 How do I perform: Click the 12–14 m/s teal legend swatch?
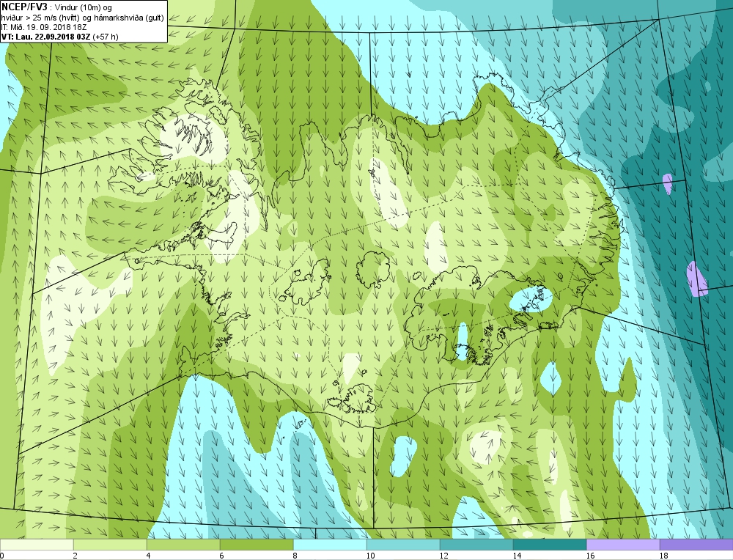tap(476, 545)
